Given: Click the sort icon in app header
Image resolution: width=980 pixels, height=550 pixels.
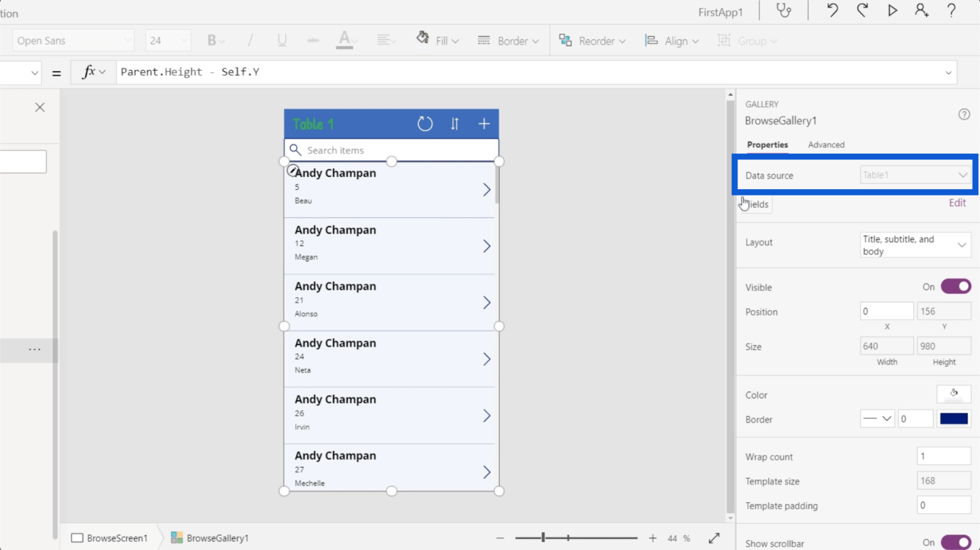Looking at the screenshot, I should pyautogui.click(x=454, y=124).
